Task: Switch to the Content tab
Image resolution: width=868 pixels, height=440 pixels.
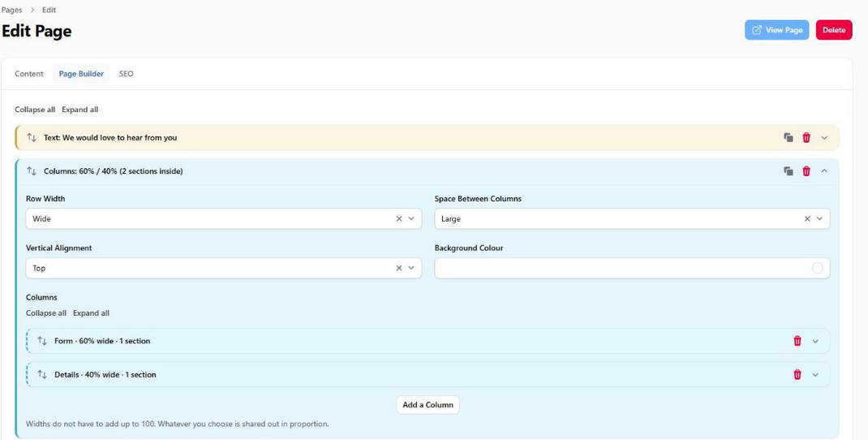Action: [x=28, y=74]
